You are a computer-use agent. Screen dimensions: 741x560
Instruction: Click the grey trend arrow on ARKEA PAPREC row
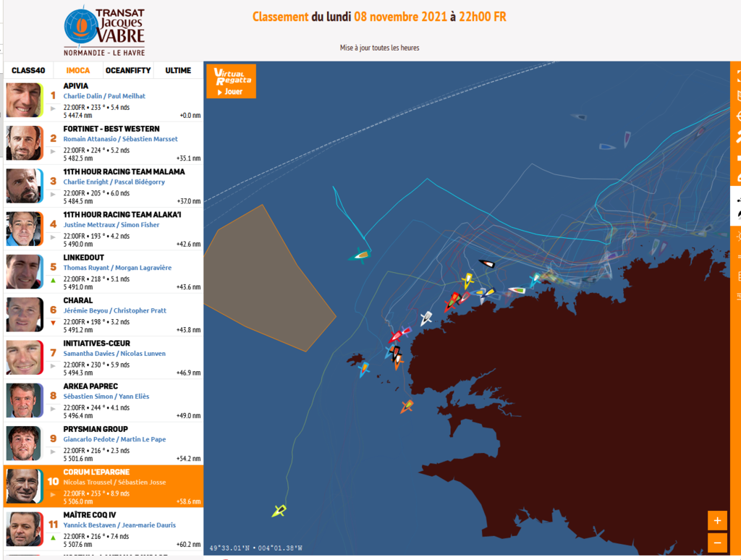tap(53, 409)
